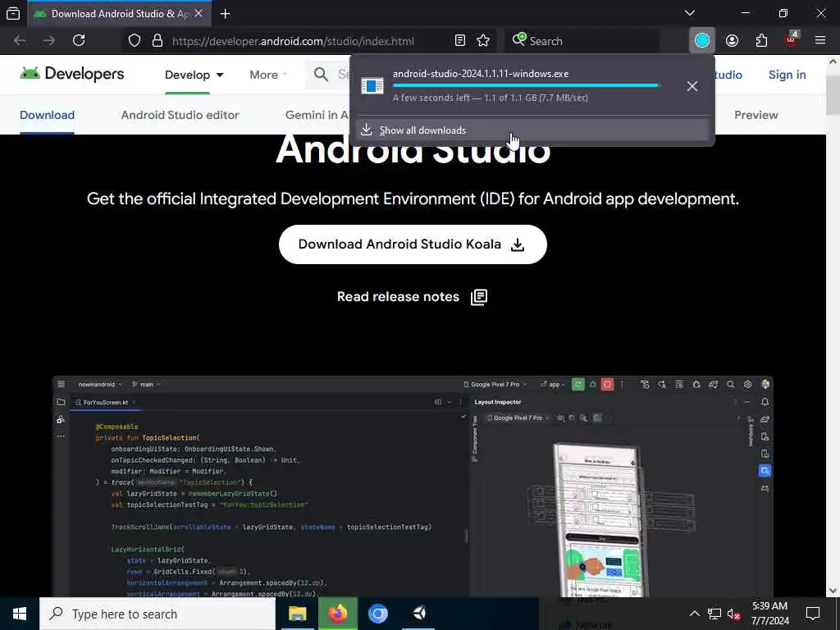
Task: Click the android-studio-2024.1.1.11-windows.exe file icon
Action: (x=372, y=86)
